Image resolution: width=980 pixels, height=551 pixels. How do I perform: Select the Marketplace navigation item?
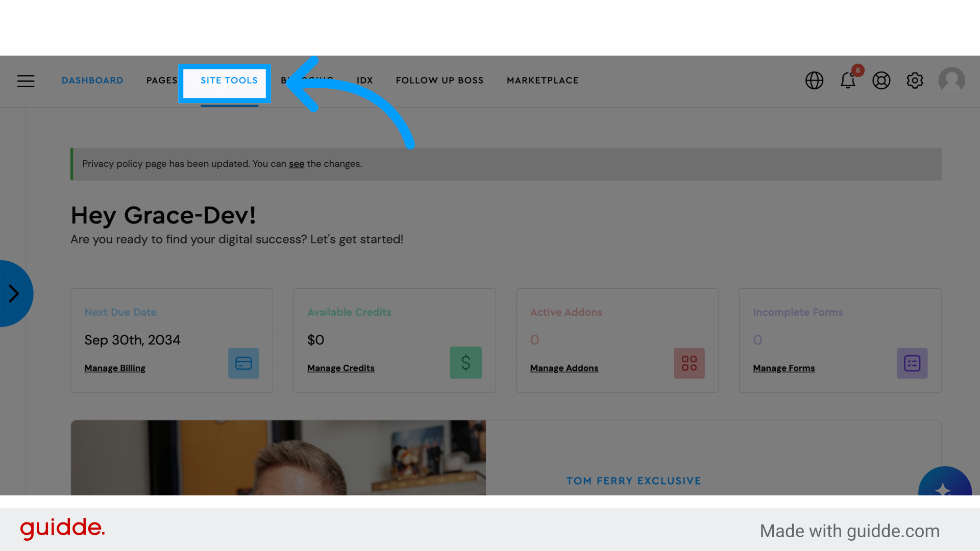tap(542, 80)
